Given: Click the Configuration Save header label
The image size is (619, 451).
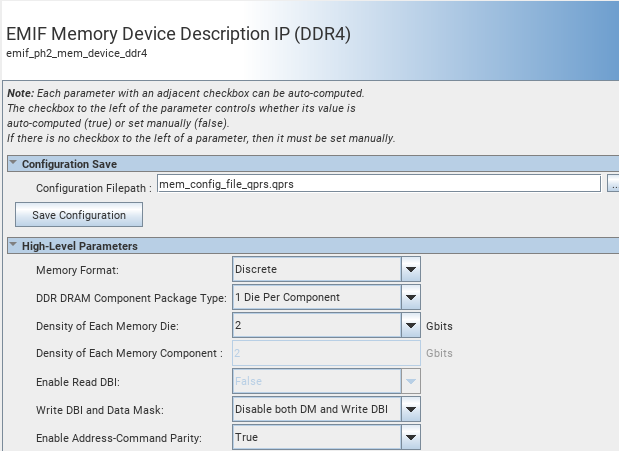Looking at the screenshot, I should click(69, 164).
